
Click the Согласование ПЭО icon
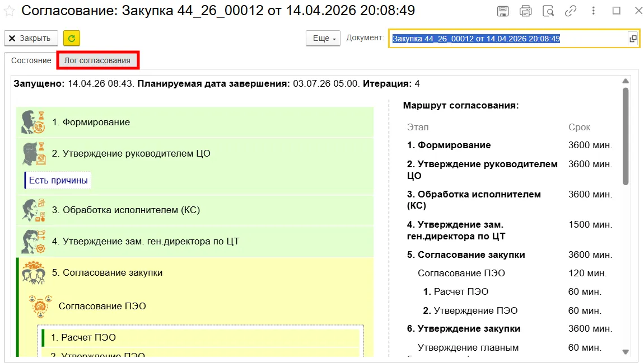point(40,307)
